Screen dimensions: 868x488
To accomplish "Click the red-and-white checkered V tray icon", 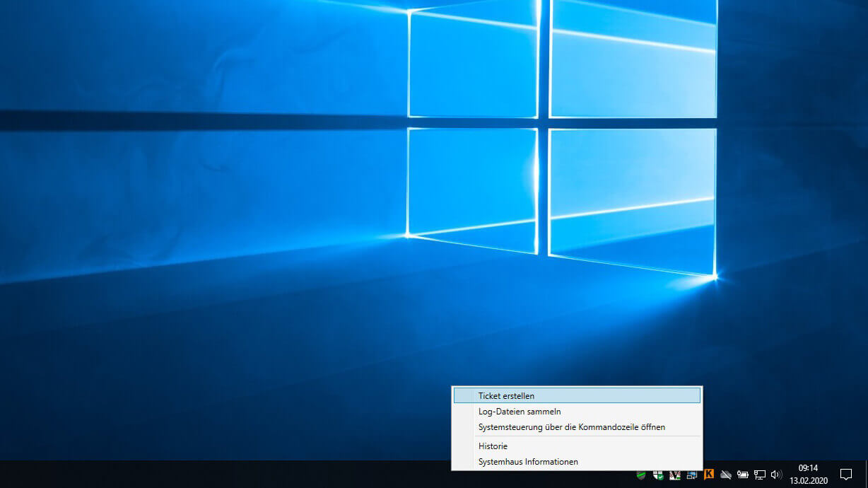I will point(675,475).
